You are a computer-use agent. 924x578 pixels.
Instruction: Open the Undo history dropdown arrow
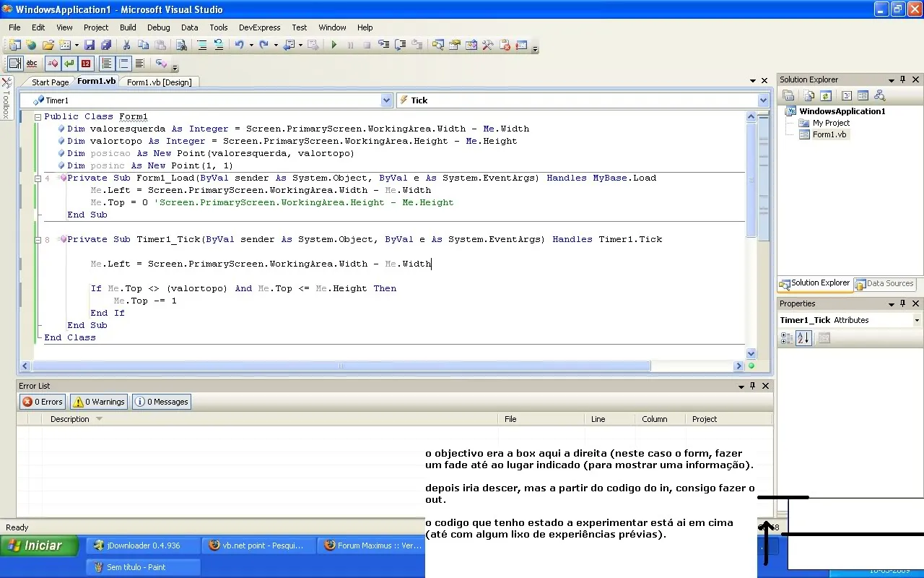pos(251,45)
